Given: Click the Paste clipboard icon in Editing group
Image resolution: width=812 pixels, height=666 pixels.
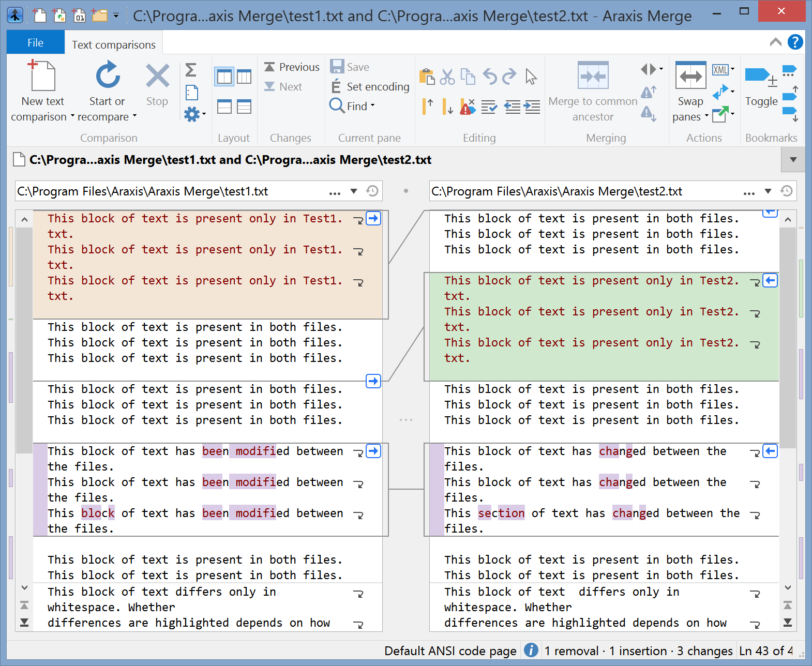Looking at the screenshot, I should (427, 77).
